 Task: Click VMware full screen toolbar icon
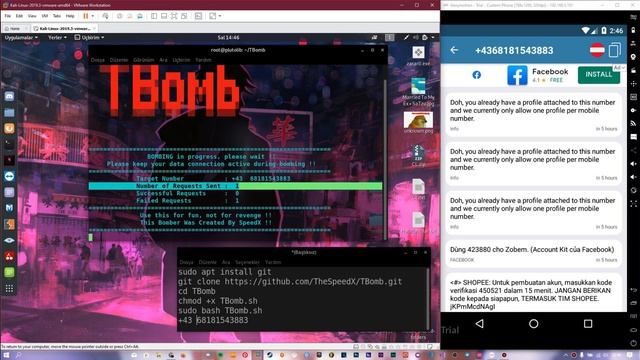click(x=174, y=16)
